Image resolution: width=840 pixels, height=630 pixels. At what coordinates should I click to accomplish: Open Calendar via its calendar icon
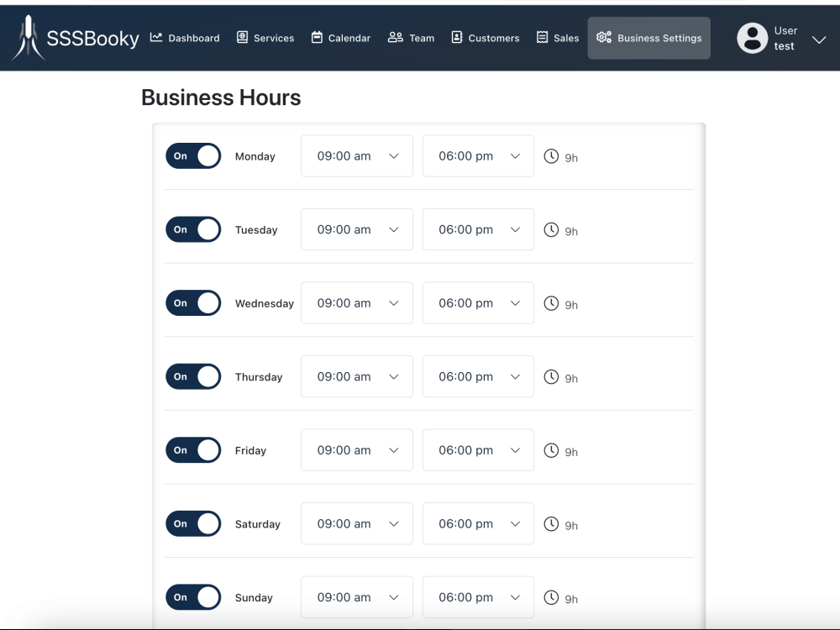(316, 37)
